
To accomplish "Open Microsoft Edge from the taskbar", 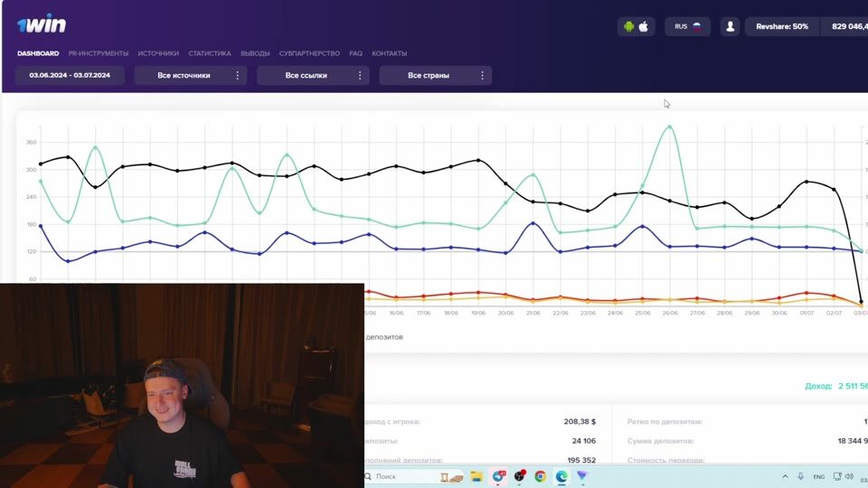I will [x=561, y=476].
